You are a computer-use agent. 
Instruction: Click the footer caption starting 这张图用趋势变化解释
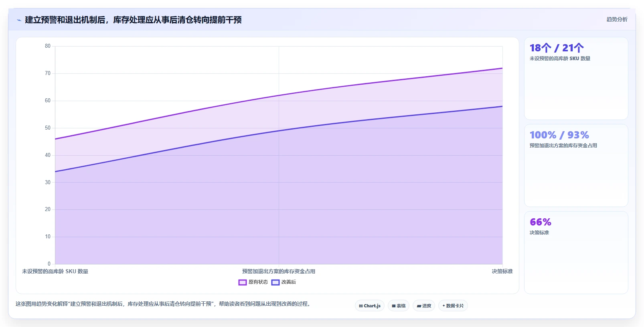coord(163,304)
